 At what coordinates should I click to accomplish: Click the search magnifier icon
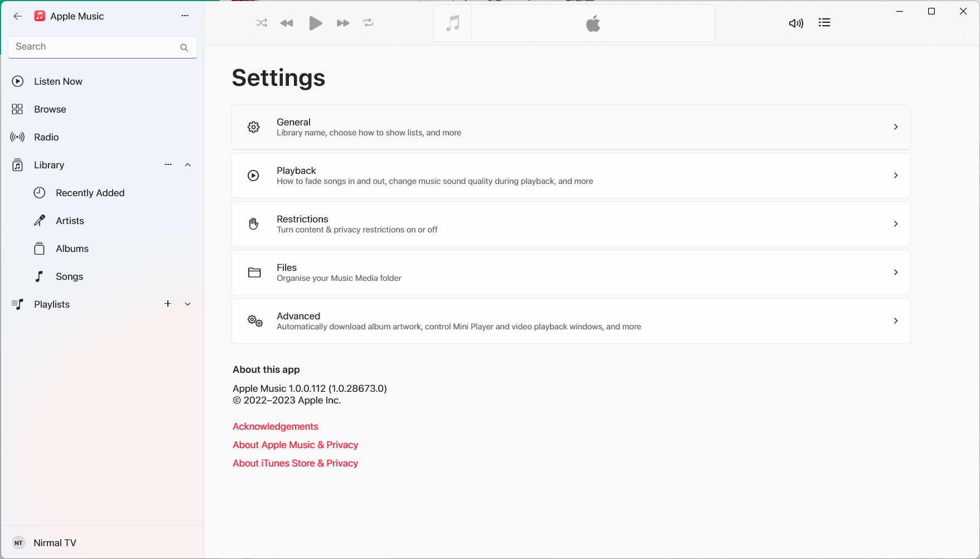[184, 47]
